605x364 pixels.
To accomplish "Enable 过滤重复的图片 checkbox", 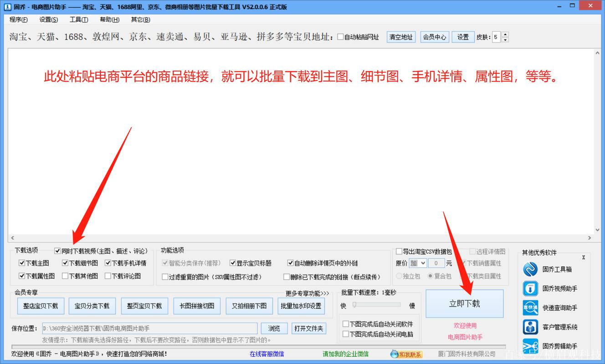I will click(165, 277).
